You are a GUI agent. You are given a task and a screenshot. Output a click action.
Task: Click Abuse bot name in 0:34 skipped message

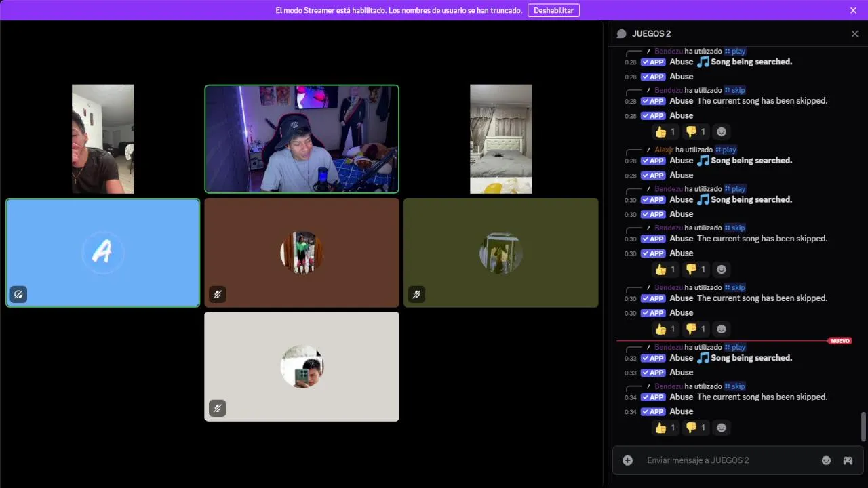tap(681, 397)
